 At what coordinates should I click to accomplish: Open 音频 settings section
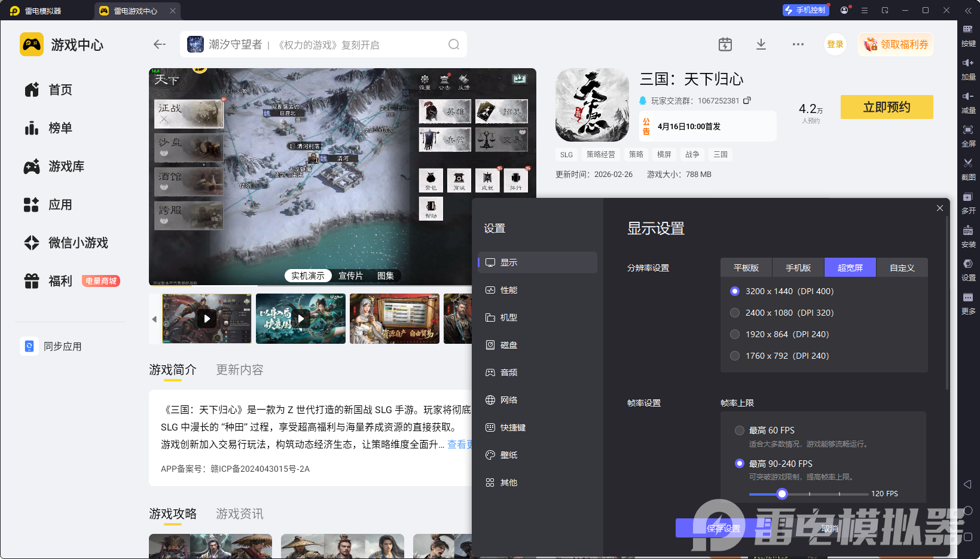(538, 372)
